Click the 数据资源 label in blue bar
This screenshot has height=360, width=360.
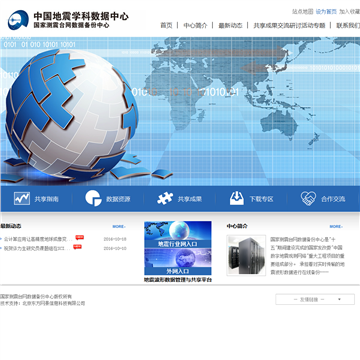[x=118, y=199]
